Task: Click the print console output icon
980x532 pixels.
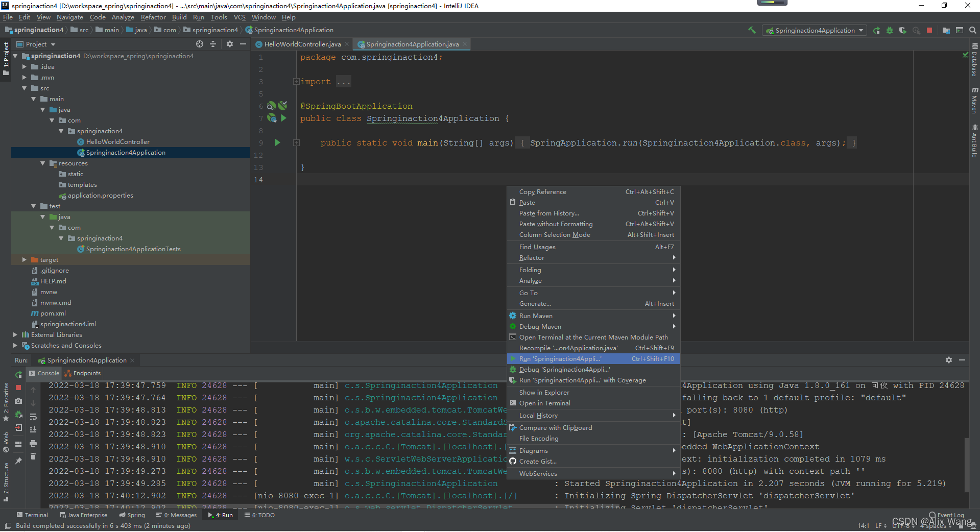Action: (33, 443)
